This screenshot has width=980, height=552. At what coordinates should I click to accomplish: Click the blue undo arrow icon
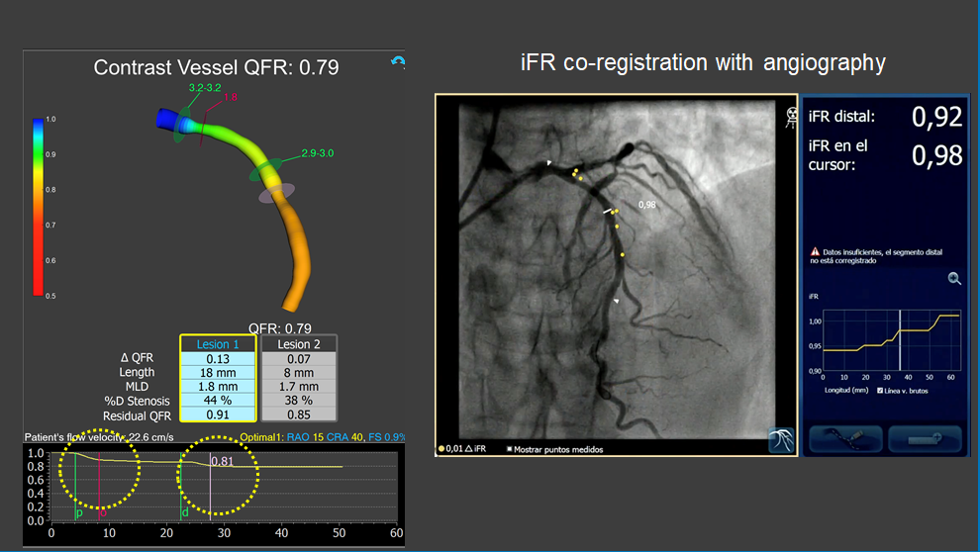(398, 61)
